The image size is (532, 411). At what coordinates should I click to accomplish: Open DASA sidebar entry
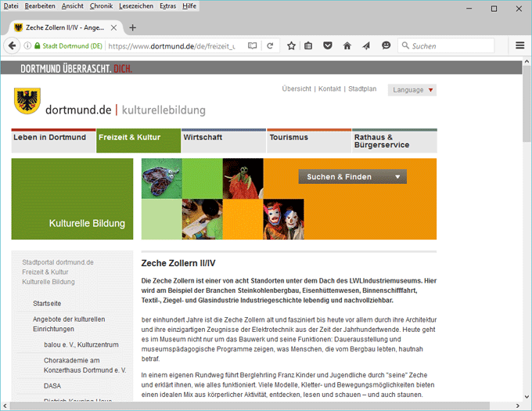click(52, 386)
